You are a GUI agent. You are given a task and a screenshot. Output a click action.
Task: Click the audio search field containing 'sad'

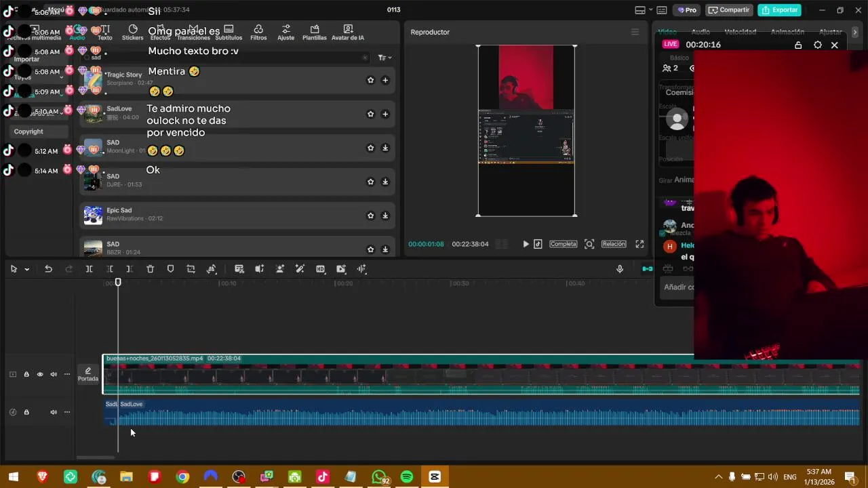(x=224, y=58)
